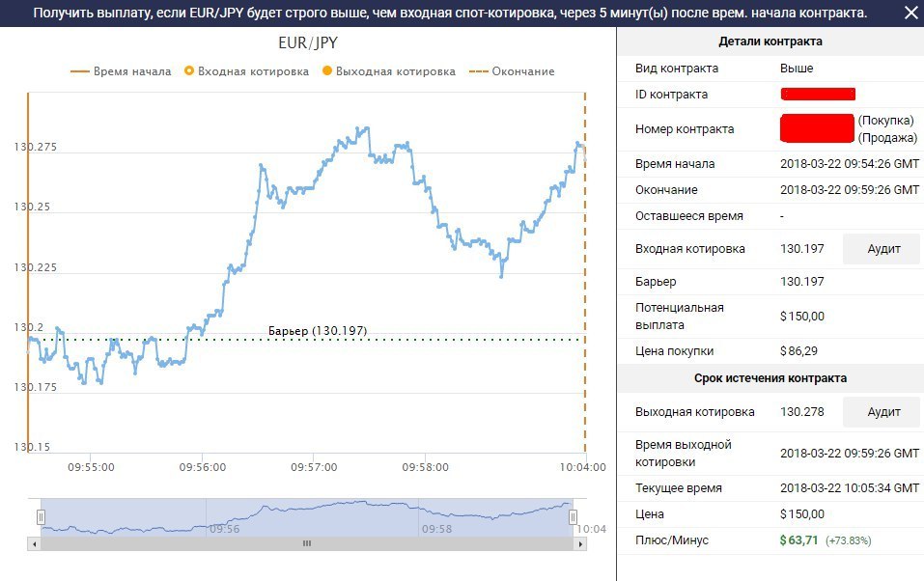Close the contract details window
Image resolution: width=924 pixels, height=581 pixels.
(x=910, y=14)
